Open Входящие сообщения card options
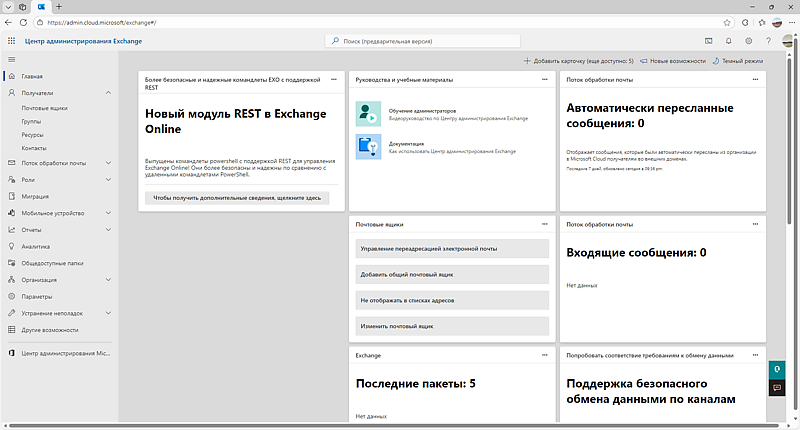This screenshot has width=800, height=430. pos(755,224)
